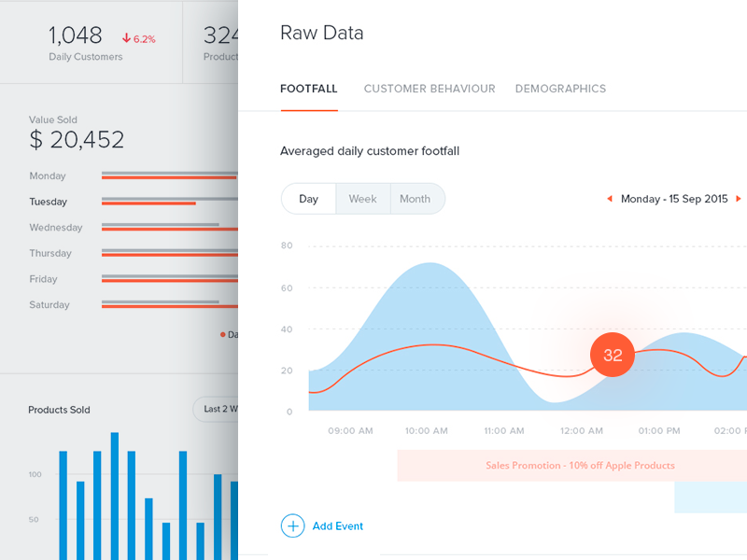Click the Tuesday value sold bar

pos(149,202)
